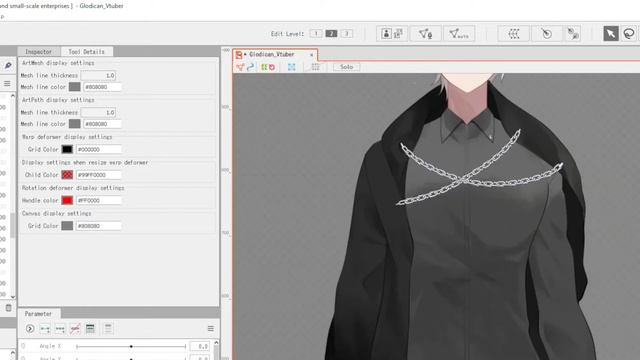Edit Canvas Grid Color hex field
640x360 pixels.
(98, 226)
